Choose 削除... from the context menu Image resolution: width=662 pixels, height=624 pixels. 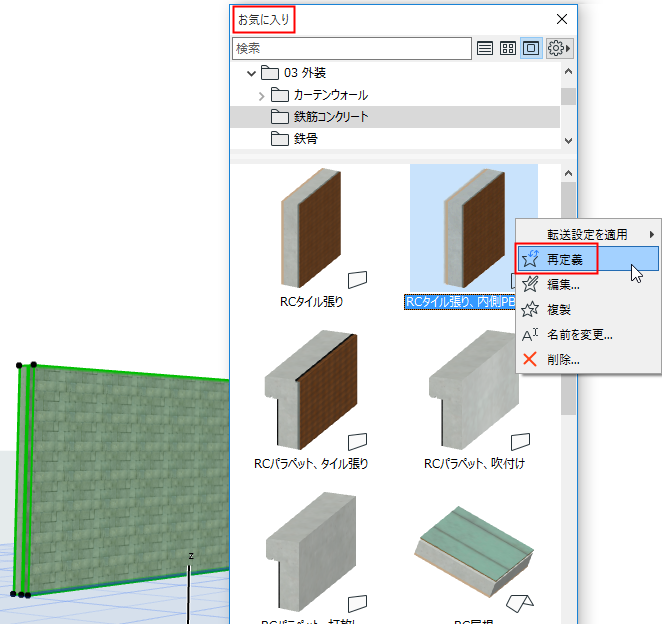click(x=588, y=360)
